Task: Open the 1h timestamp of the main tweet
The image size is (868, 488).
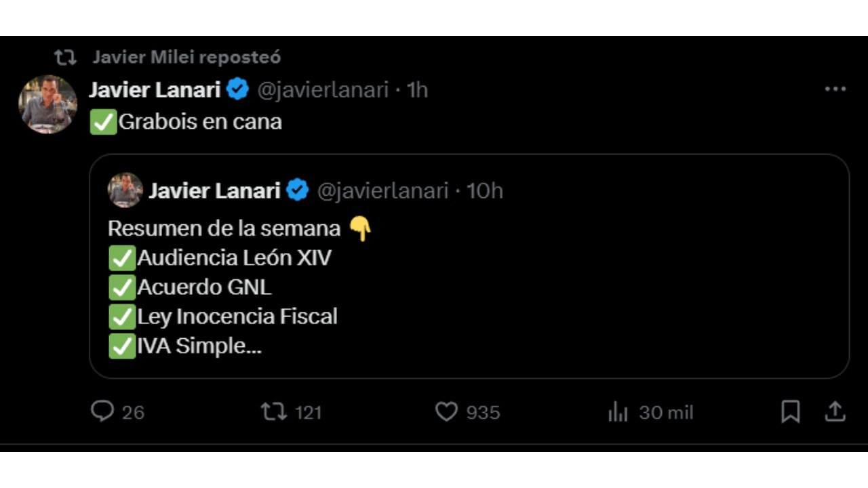Action: (417, 89)
